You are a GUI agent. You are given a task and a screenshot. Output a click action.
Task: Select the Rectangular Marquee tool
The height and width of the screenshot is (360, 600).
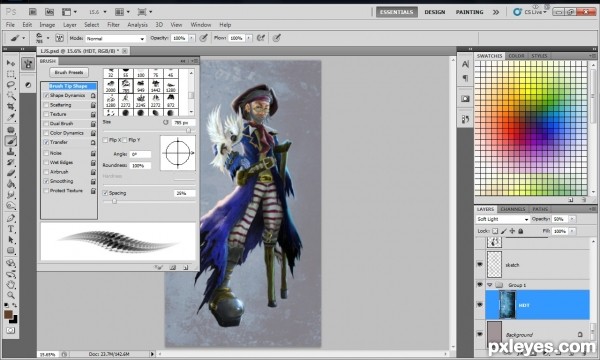(x=11, y=74)
